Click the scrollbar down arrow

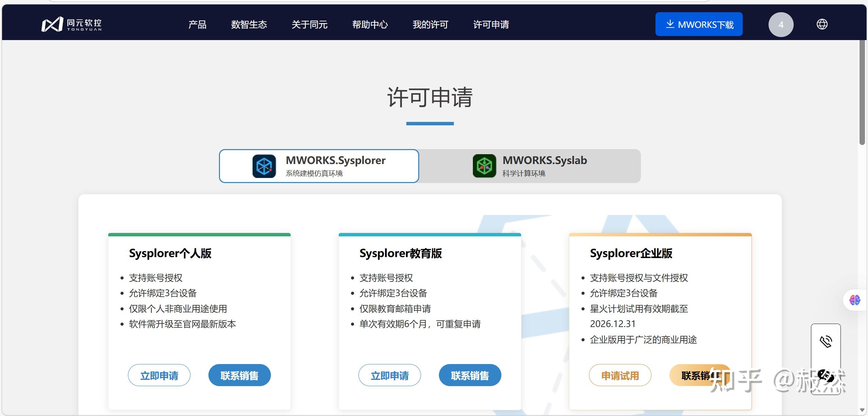(862, 410)
